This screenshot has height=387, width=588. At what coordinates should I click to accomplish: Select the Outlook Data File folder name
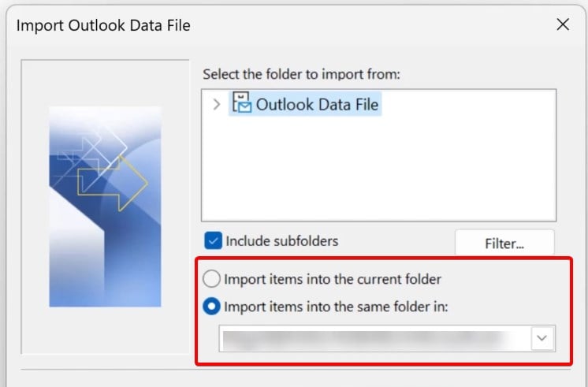point(317,104)
